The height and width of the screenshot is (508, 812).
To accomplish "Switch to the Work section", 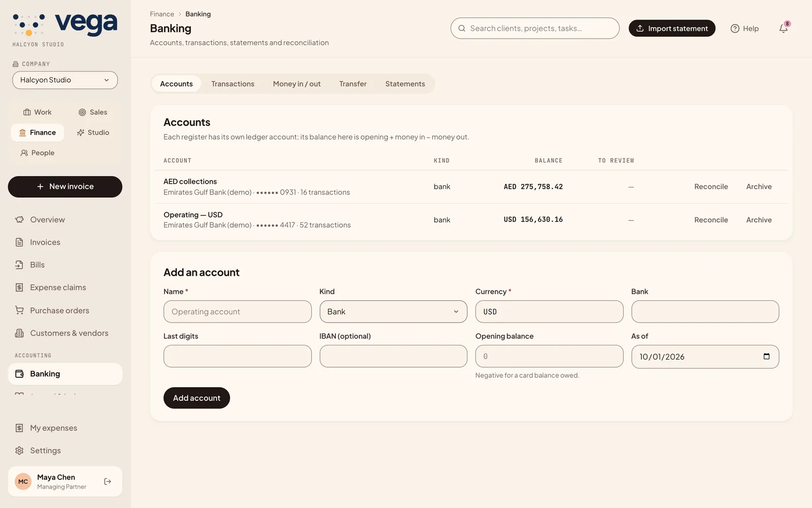I will (x=38, y=112).
